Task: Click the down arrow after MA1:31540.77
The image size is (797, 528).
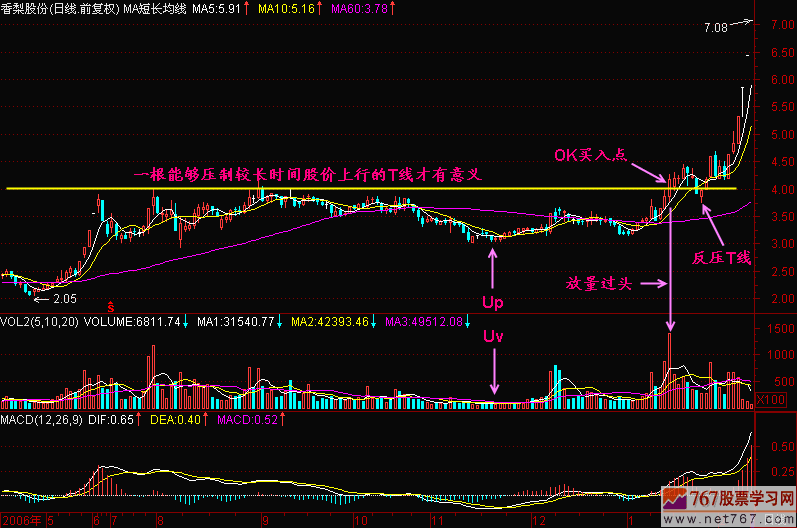Action: tap(277, 322)
